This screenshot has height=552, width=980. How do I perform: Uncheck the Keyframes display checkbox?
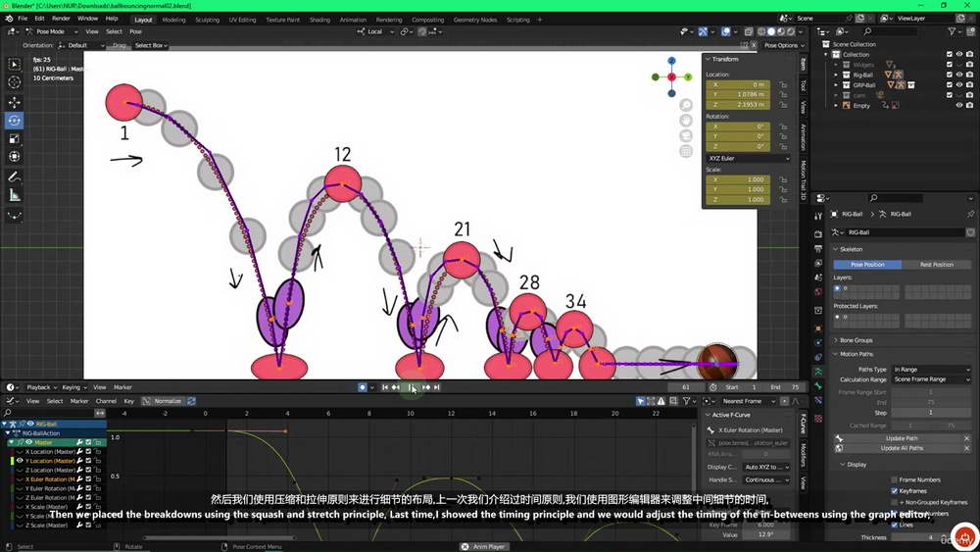tap(895, 491)
